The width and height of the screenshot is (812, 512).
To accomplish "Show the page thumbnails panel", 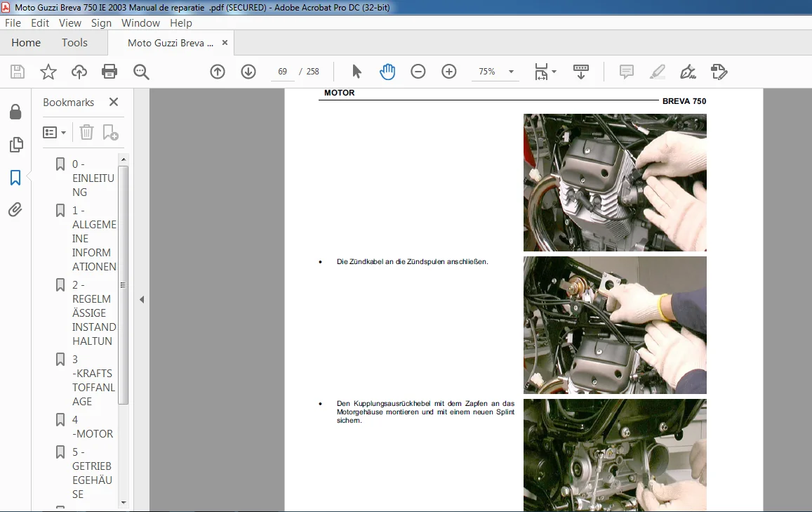I will click(x=16, y=145).
